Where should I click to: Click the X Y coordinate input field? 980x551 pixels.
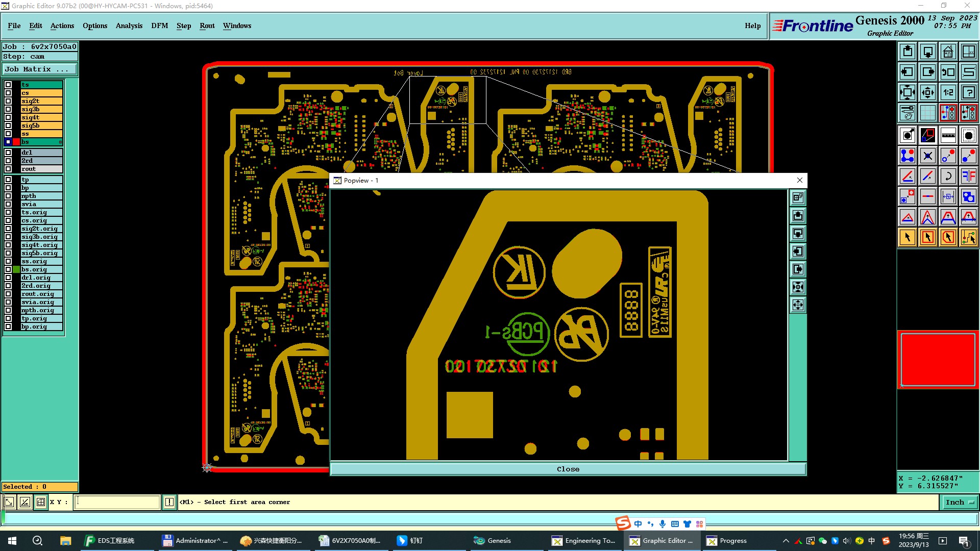tap(117, 503)
